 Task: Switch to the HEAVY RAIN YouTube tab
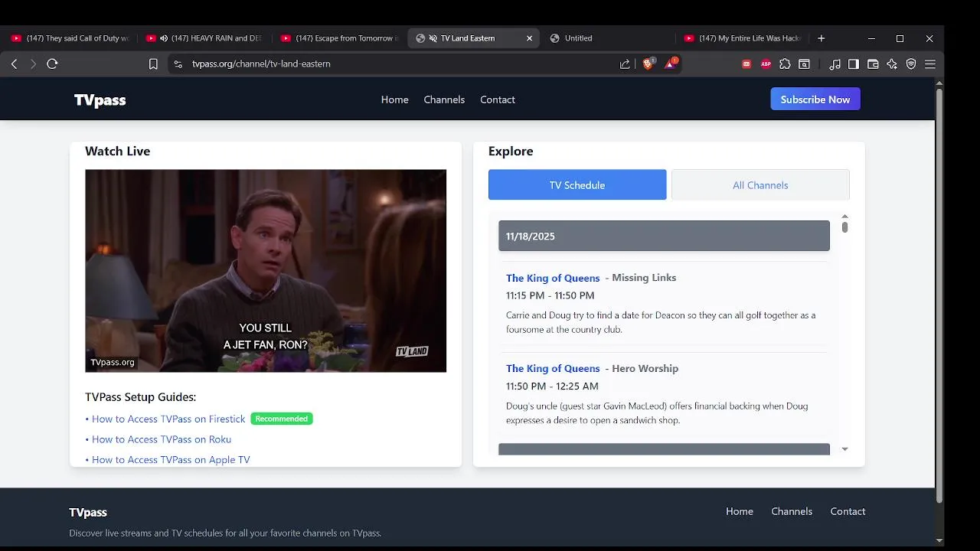[205, 38]
